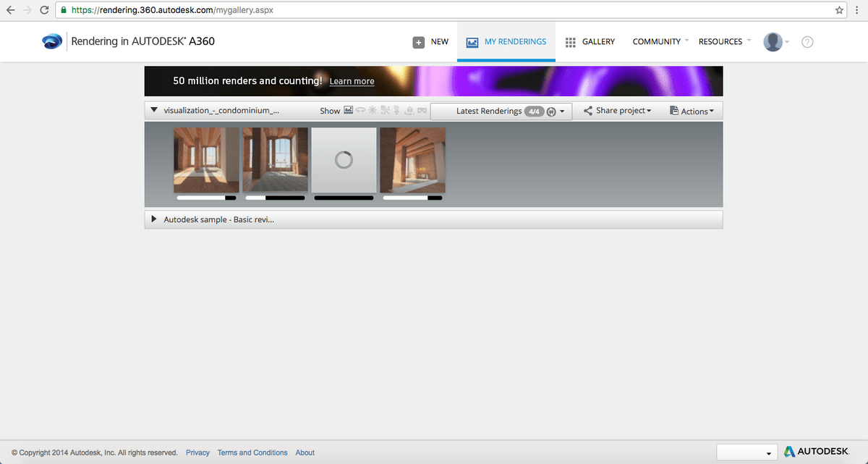Follow the Learn more link in the banner
The height and width of the screenshot is (464, 868).
[x=352, y=81]
